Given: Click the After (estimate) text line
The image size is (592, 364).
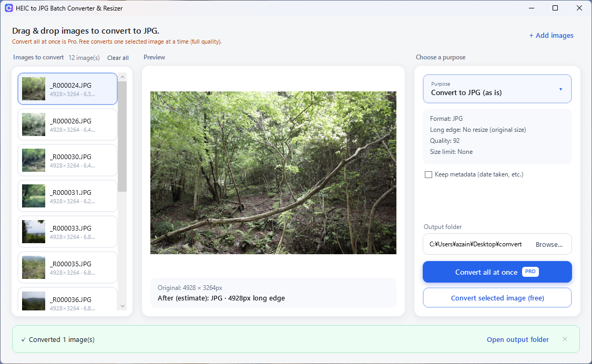Looking at the screenshot, I should 221,298.
